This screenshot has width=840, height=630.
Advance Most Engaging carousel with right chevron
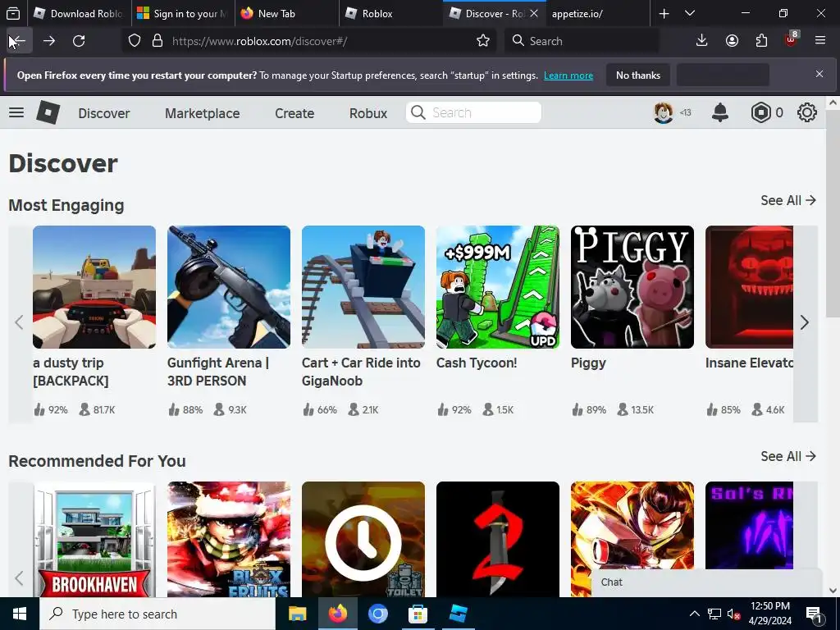coord(805,322)
